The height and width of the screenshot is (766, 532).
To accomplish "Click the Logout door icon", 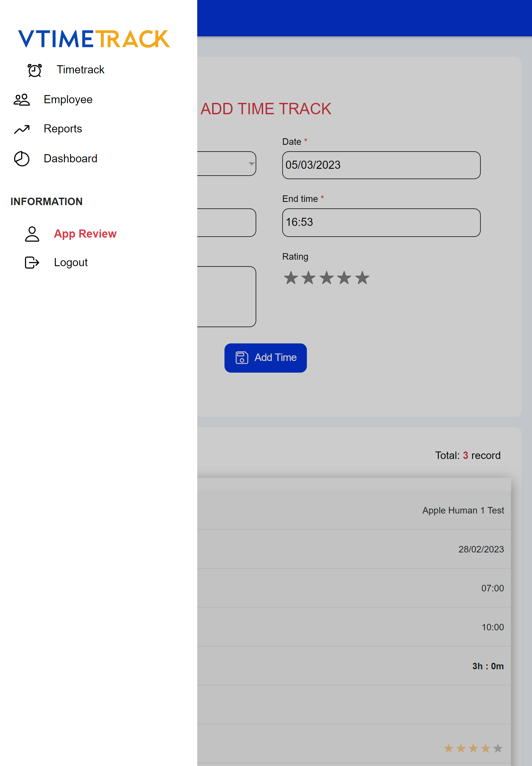I will (32, 263).
